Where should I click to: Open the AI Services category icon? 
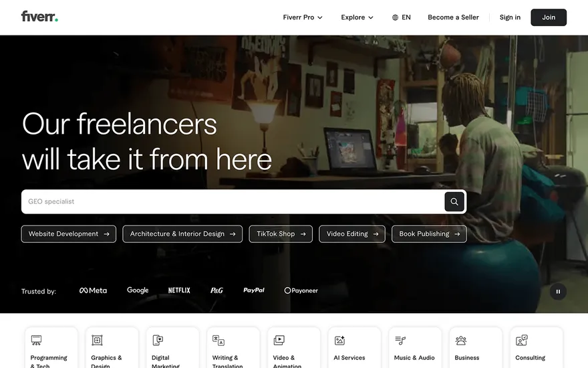[x=339, y=340]
